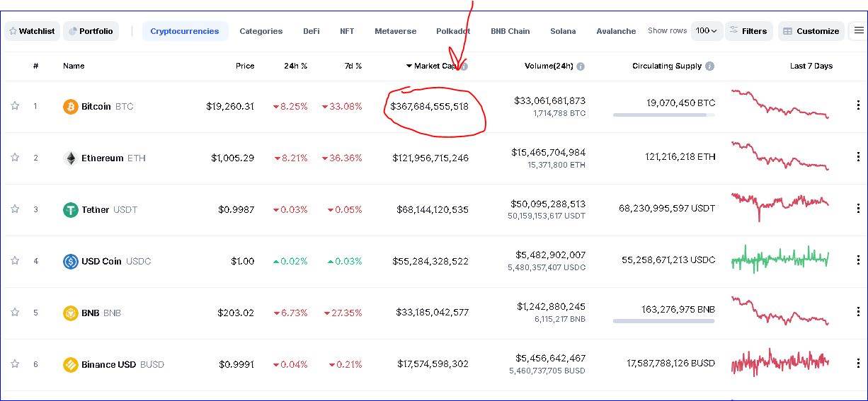The width and height of the screenshot is (868, 401).
Task: Open the Show rows 100 dropdown
Action: [x=706, y=31]
